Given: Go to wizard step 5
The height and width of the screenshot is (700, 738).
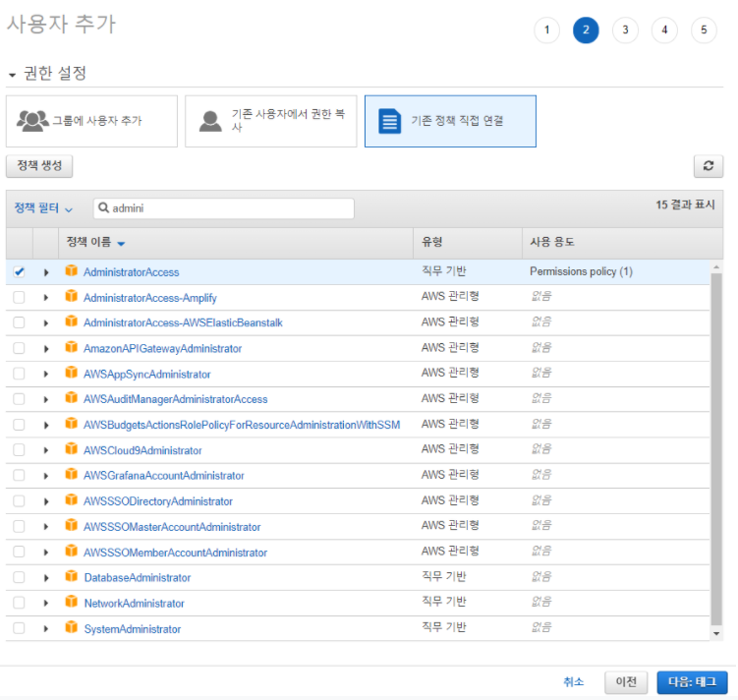Looking at the screenshot, I should pos(704,30).
